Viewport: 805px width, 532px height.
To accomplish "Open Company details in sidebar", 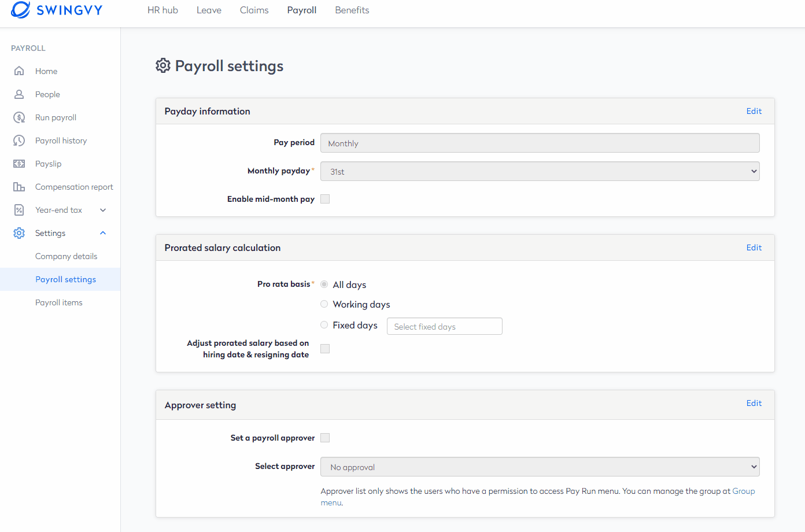I will point(66,256).
